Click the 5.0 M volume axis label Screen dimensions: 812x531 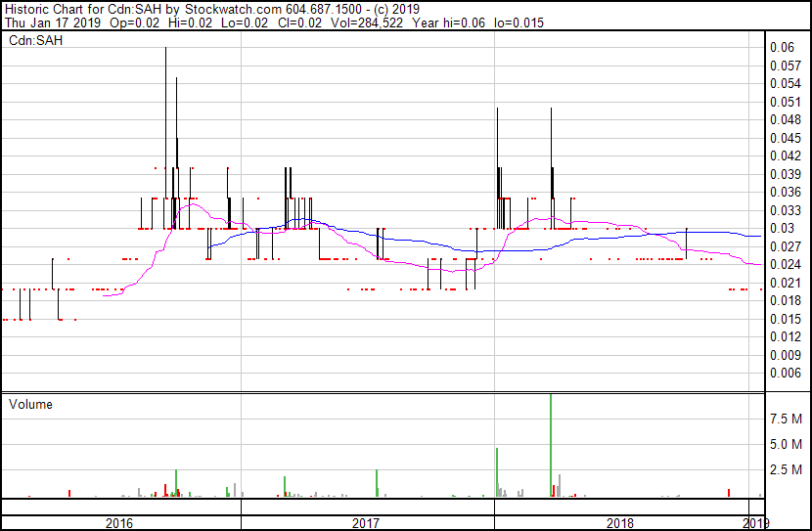point(787,445)
